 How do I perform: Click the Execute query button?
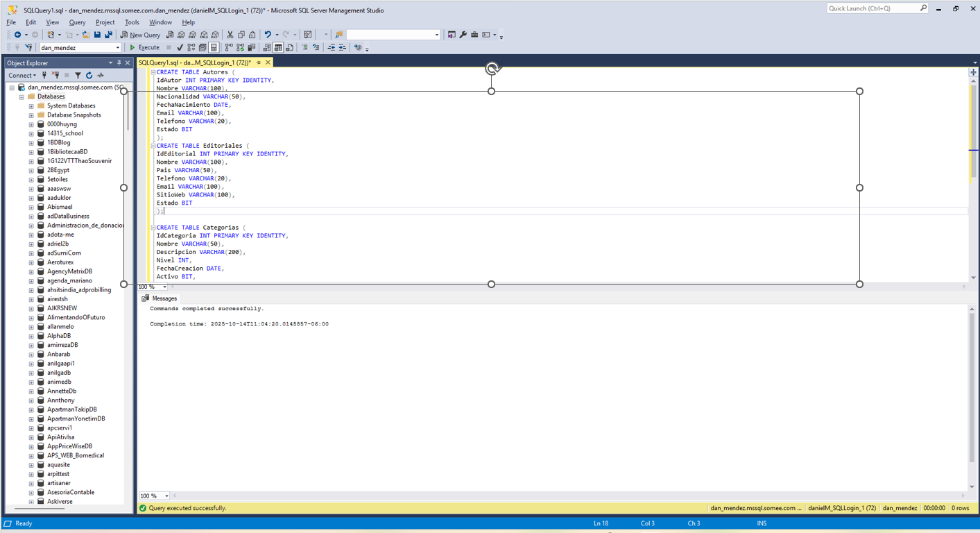(x=144, y=48)
